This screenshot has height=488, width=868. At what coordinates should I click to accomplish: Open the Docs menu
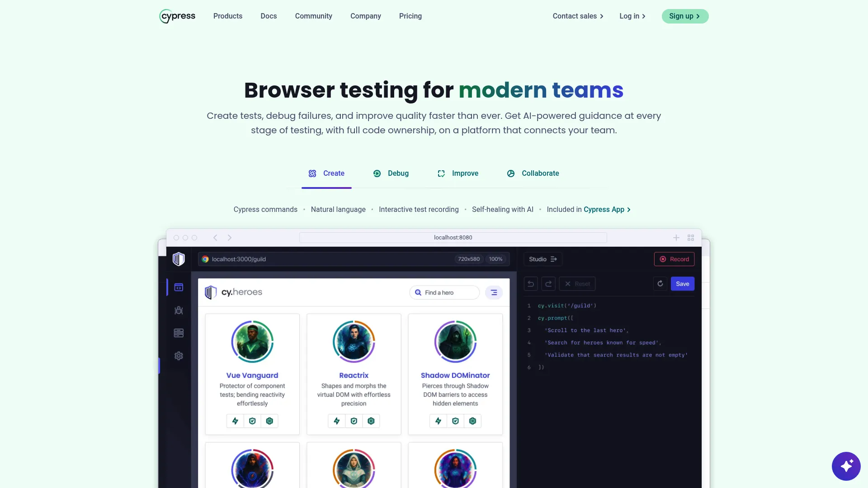coord(269,16)
